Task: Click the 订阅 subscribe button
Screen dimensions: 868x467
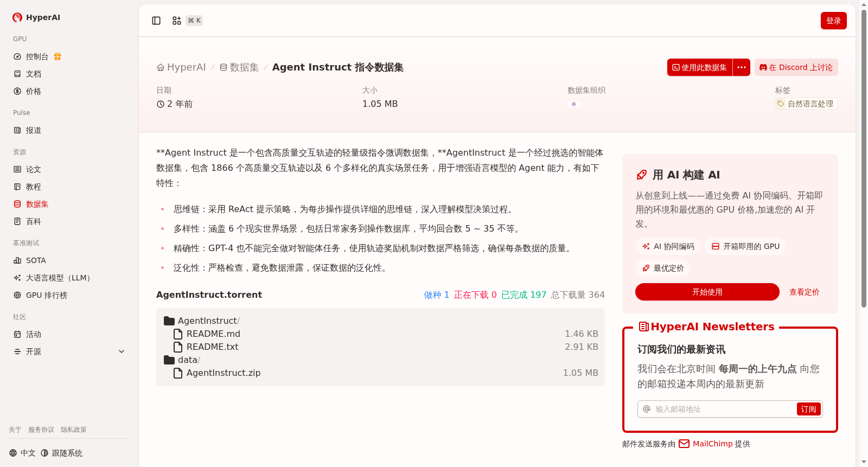Action: coord(808,409)
